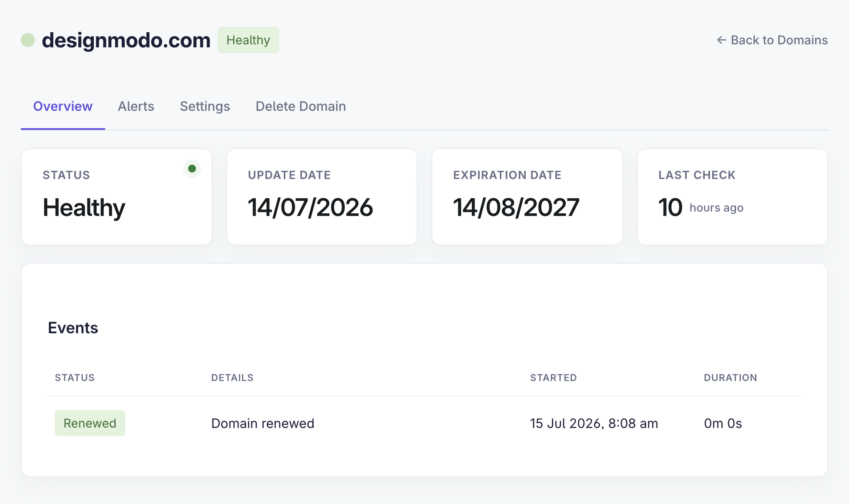Go back via Back to Domains link
Screen dimensions: 849x504
pyautogui.click(x=772, y=40)
